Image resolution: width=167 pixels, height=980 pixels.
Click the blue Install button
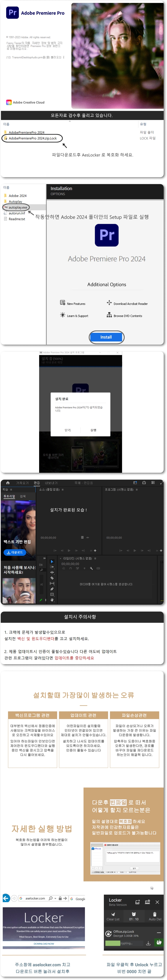pos(106,337)
